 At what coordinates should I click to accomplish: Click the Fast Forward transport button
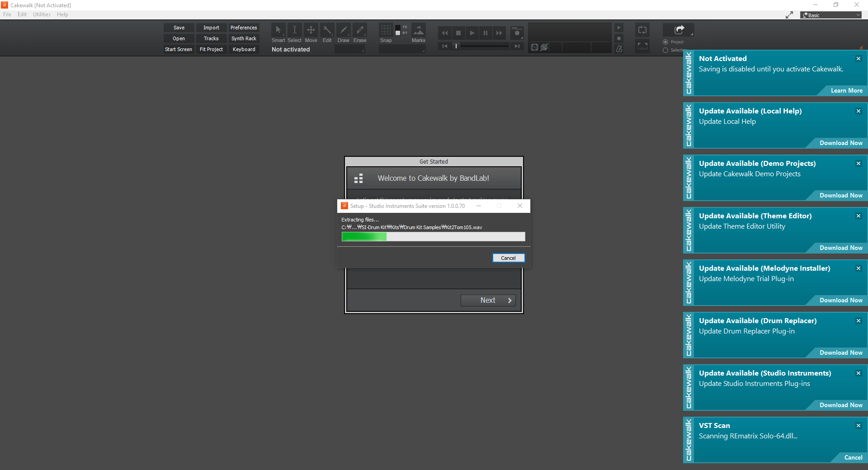tap(499, 33)
